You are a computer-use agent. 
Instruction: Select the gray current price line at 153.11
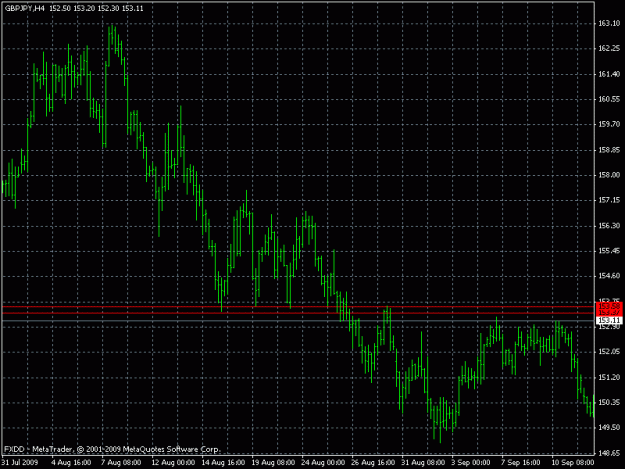(x=299, y=320)
